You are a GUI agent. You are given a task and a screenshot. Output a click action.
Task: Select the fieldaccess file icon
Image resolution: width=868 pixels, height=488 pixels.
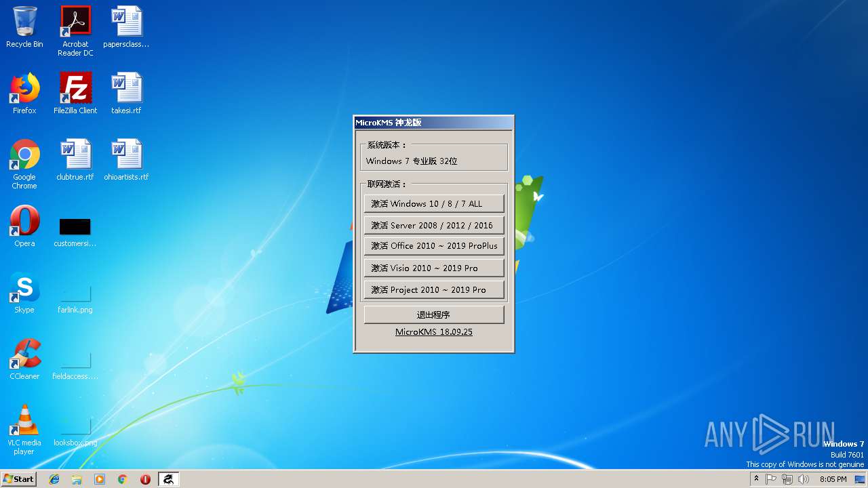[75, 365]
